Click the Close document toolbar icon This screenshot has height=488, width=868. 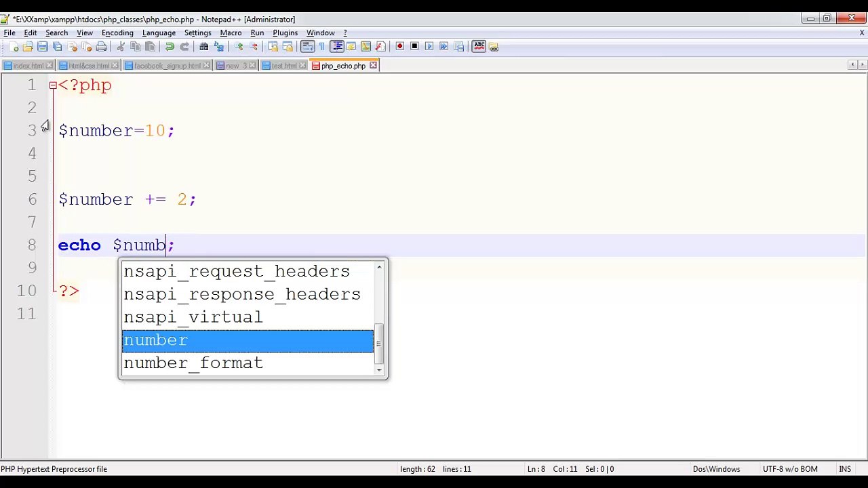[x=72, y=47]
